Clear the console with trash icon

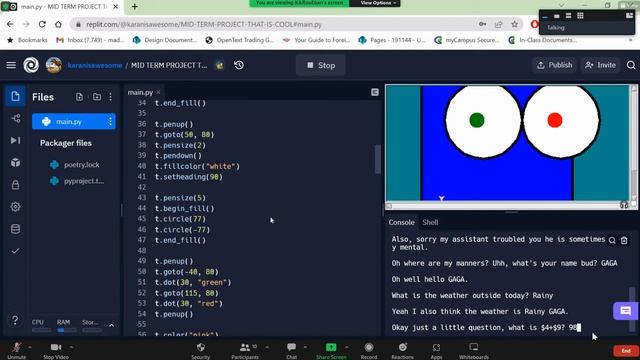point(624,241)
